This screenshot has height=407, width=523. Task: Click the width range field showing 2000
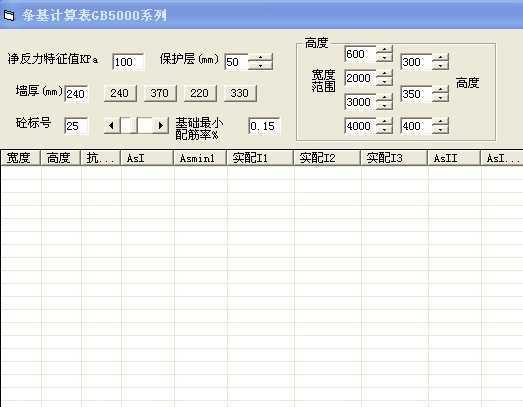(x=360, y=78)
